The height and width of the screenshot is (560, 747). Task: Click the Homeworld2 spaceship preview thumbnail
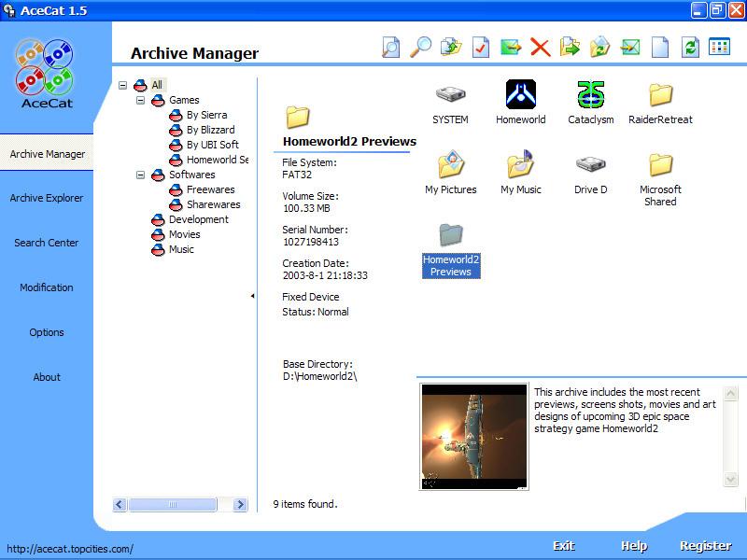(x=474, y=437)
